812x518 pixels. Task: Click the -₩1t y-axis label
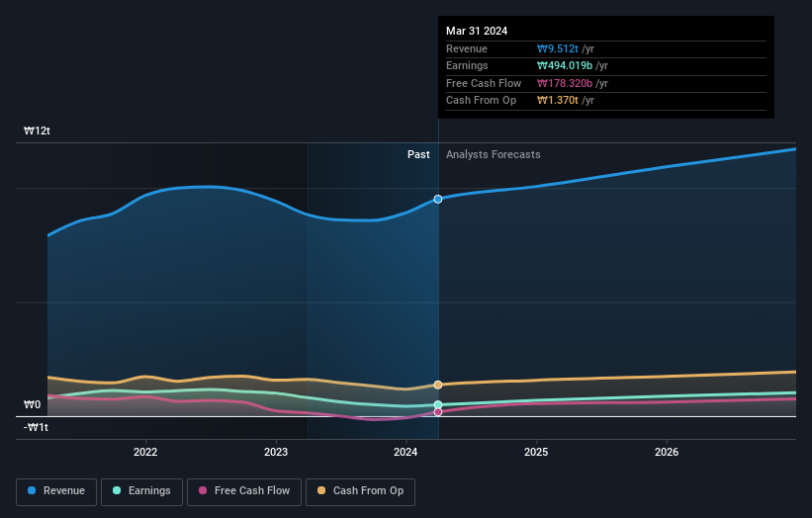[x=36, y=427]
